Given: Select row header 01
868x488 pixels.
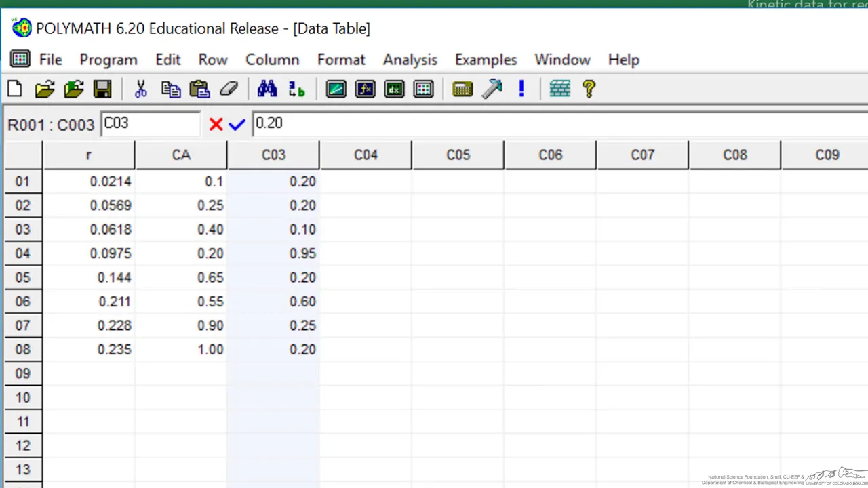Looking at the screenshot, I should 23,182.
